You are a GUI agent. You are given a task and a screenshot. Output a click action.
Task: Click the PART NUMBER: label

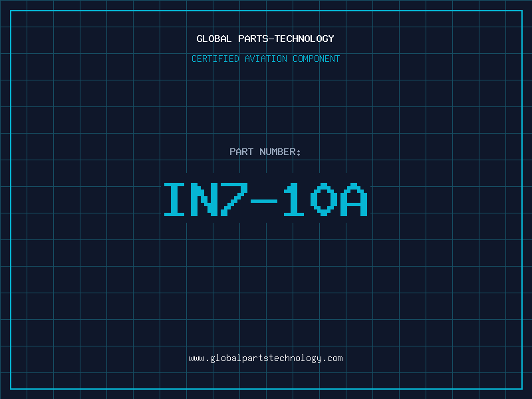tap(265, 152)
